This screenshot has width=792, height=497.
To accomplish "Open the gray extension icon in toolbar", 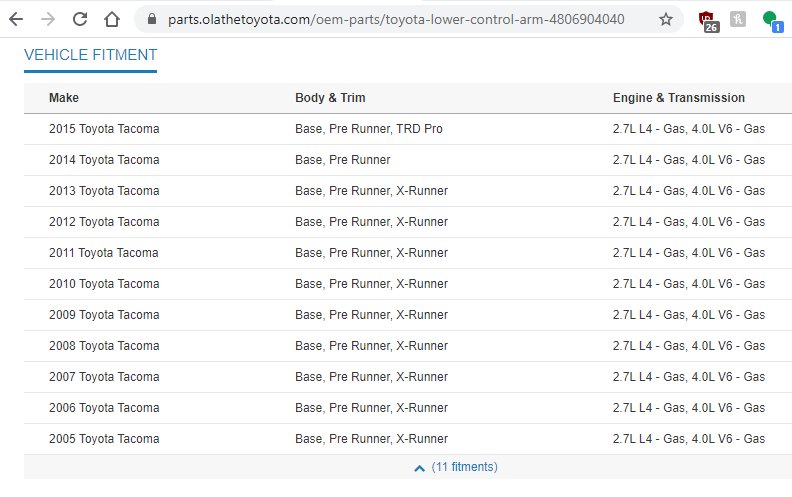I will pos(737,19).
